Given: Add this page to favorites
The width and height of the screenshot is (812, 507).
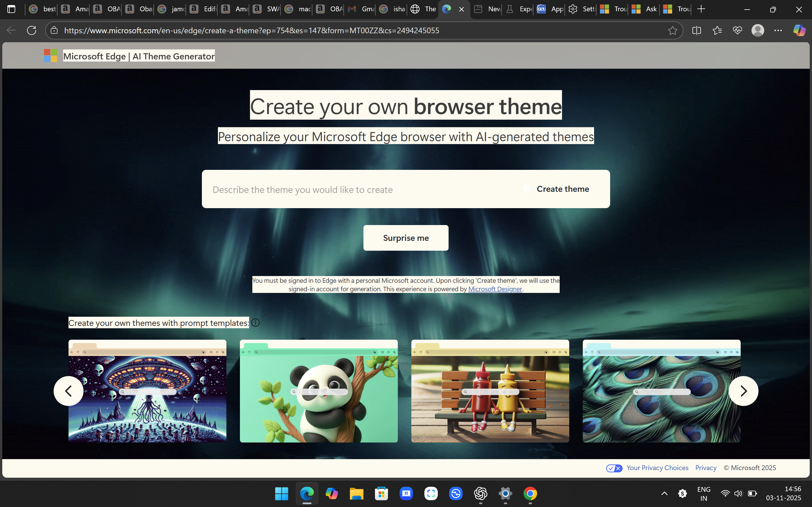Looking at the screenshot, I should (x=672, y=30).
